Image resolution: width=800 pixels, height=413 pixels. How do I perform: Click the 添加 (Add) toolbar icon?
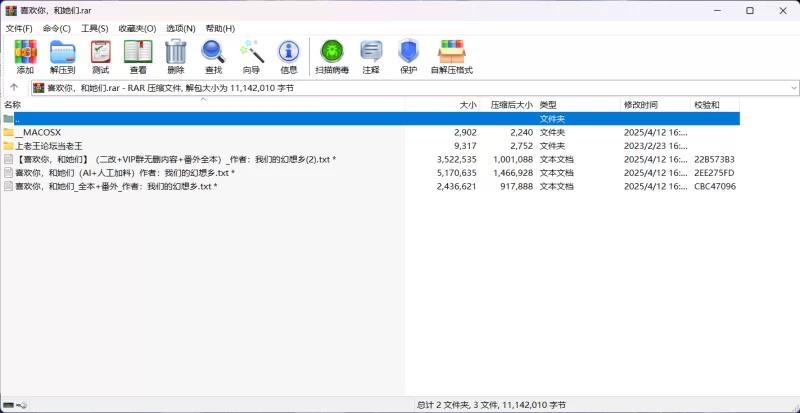[25, 57]
